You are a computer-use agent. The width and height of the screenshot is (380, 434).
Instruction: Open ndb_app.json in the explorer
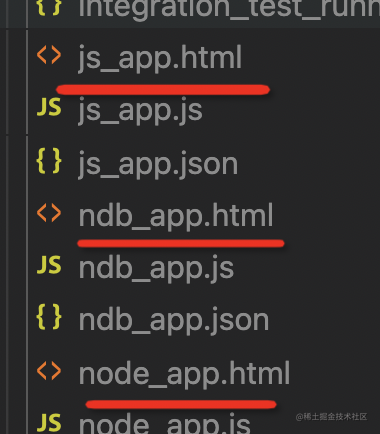pyautogui.click(x=174, y=320)
